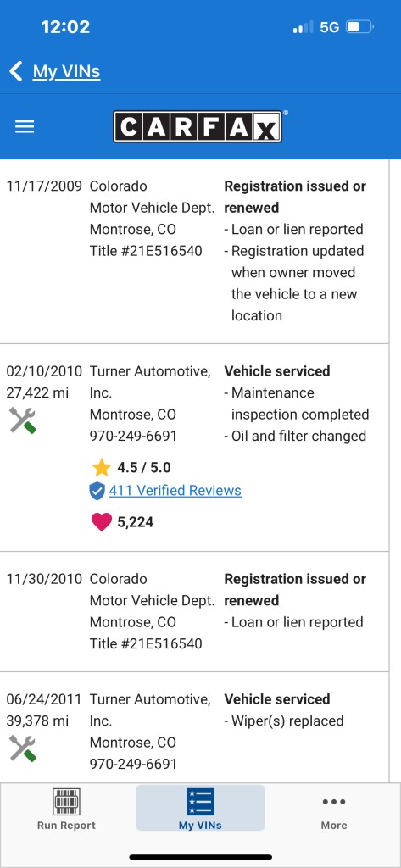The height and width of the screenshot is (868, 401).
Task: Tap the CARFAX logo
Action: (x=198, y=127)
